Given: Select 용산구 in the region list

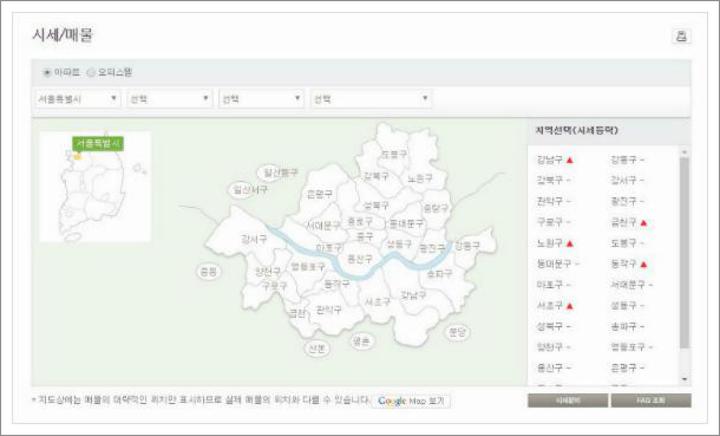Looking at the screenshot, I should (x=550, y=368).
